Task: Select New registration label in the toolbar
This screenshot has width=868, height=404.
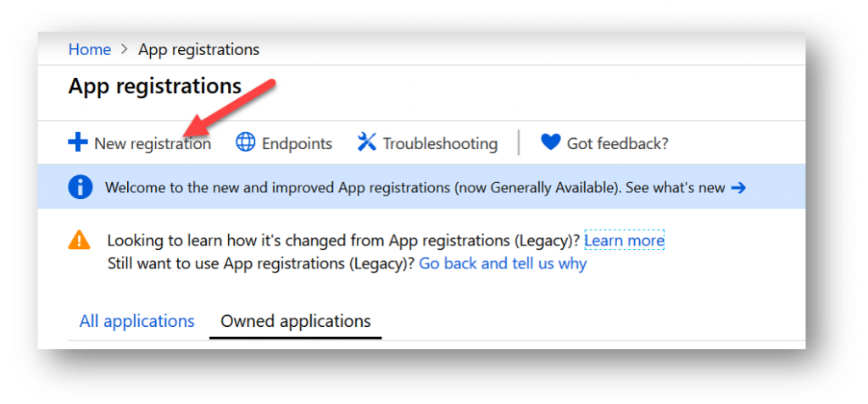Action: coord(153,144)
